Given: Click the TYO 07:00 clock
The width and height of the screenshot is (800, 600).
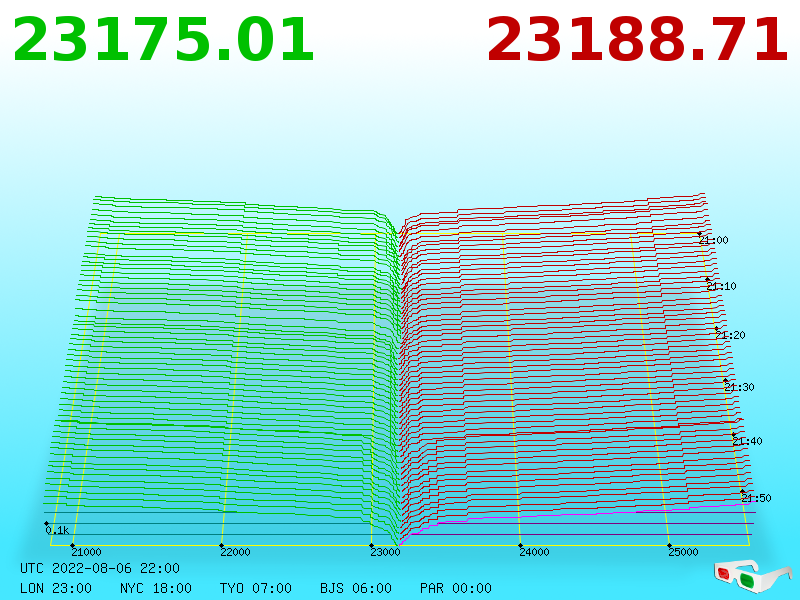Looking at the screenshot, I should [x=256, y=588].
